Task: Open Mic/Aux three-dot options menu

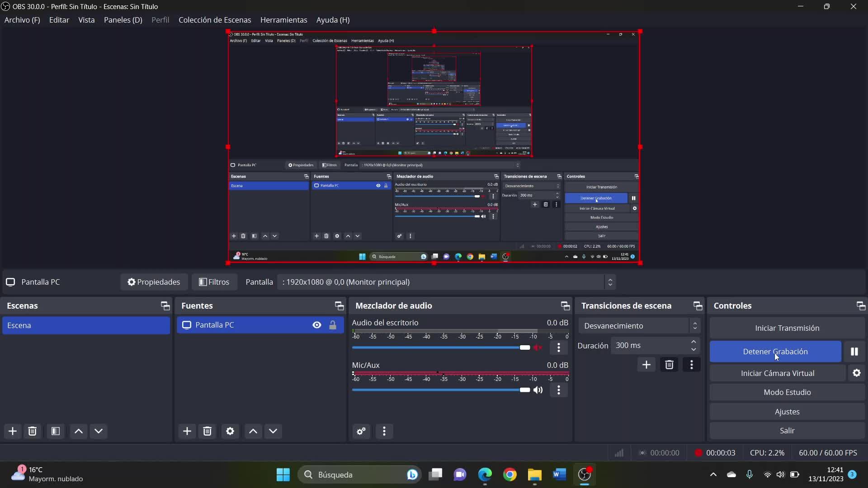Action: pyautogui.click(x=559, y=390)
